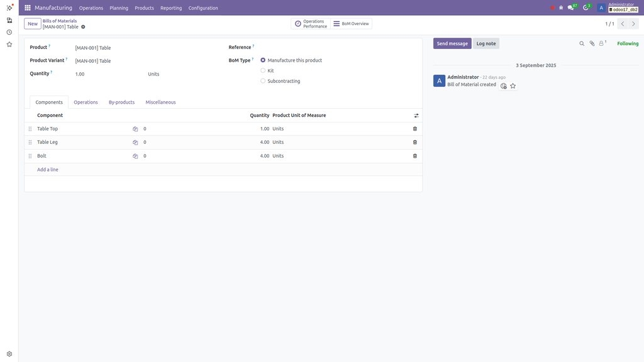Screen dimensions: 644x362
Task: Search messages using magnifier icon in chatter
Action: tap(581, 43)
